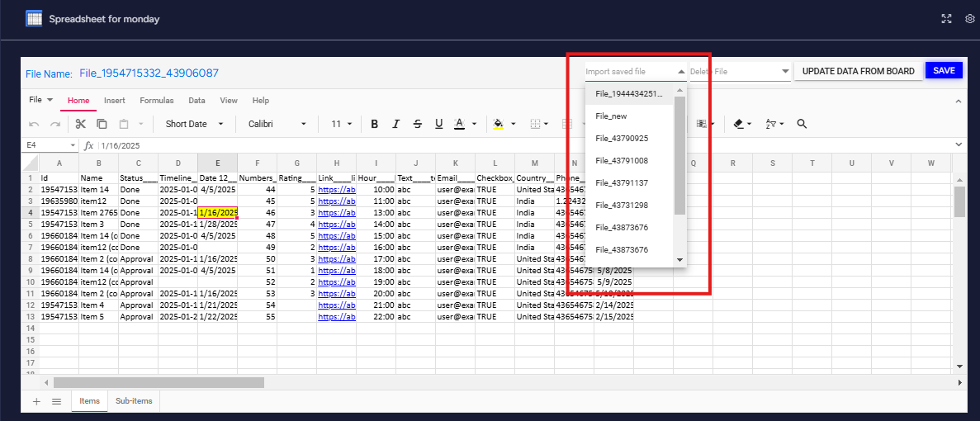Open the Sub-items sheet tab
This screenshot has width=980, height=421.
(x=134, y=401)
